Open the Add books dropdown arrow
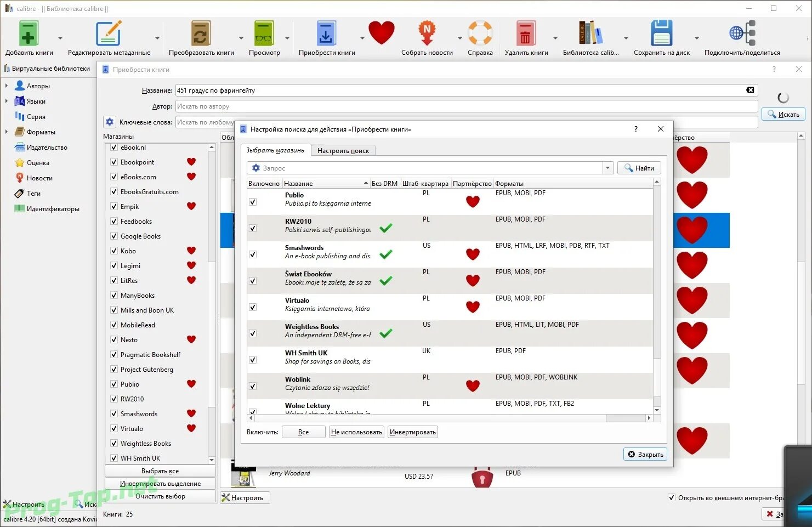 [x=60, y=38]
